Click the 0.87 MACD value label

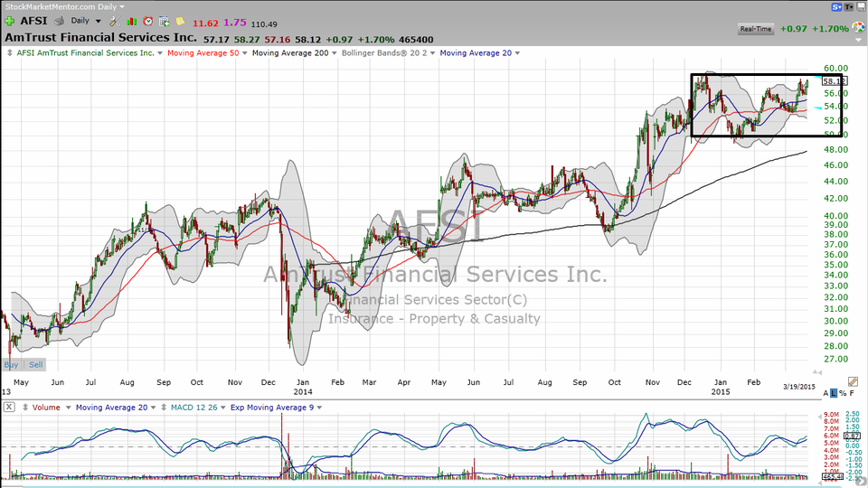(x=852, y=436)
